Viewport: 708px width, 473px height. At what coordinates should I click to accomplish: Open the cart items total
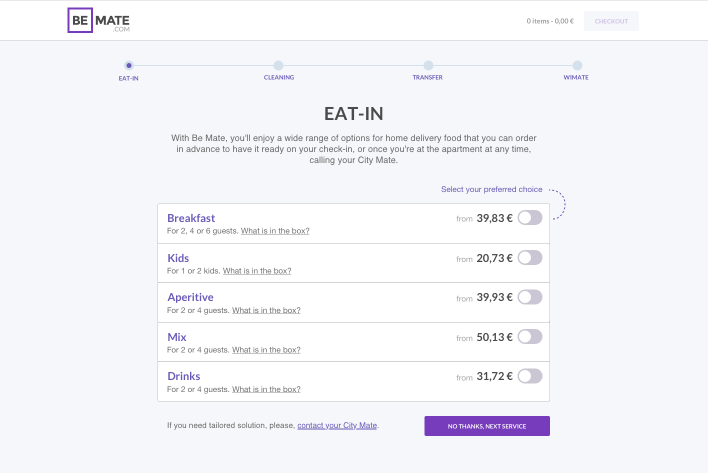pos(550,21)
